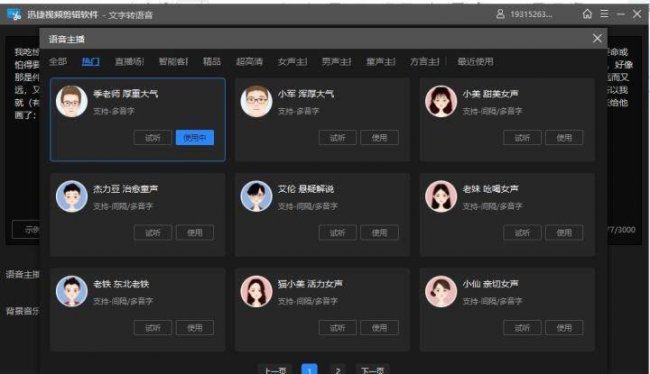This screenshot has width=650, height=374.
Task: Click 小美 甜美女声 avatar
Action: pos(441,101)
